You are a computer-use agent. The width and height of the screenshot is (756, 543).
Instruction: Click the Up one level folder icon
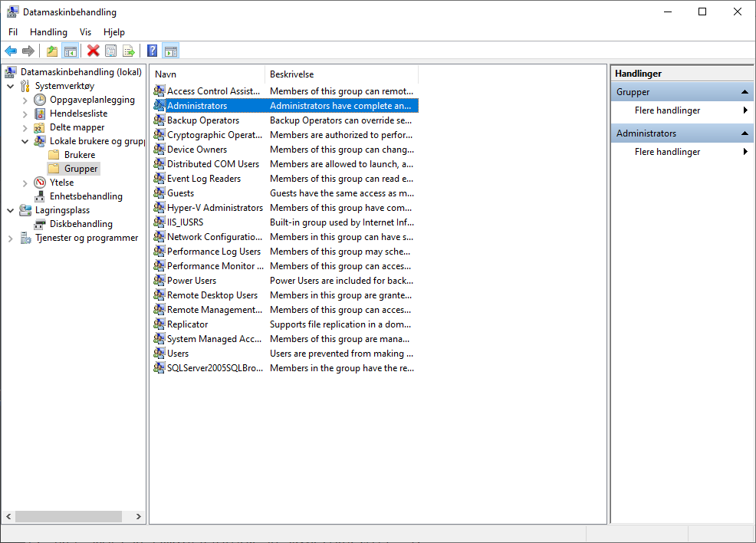[52, 51]
